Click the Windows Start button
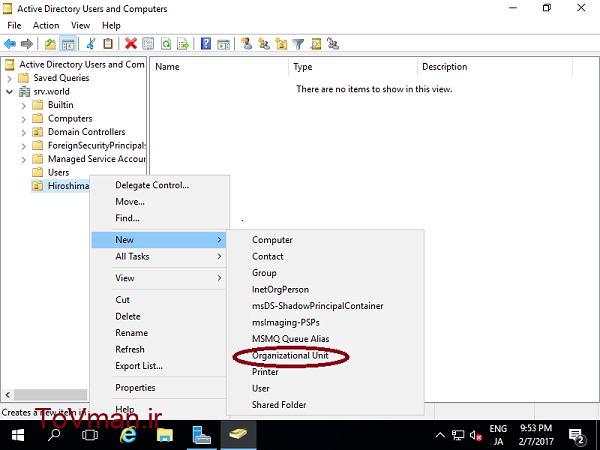Viewport: 600px width, 450px height. [x=16, y=436]
